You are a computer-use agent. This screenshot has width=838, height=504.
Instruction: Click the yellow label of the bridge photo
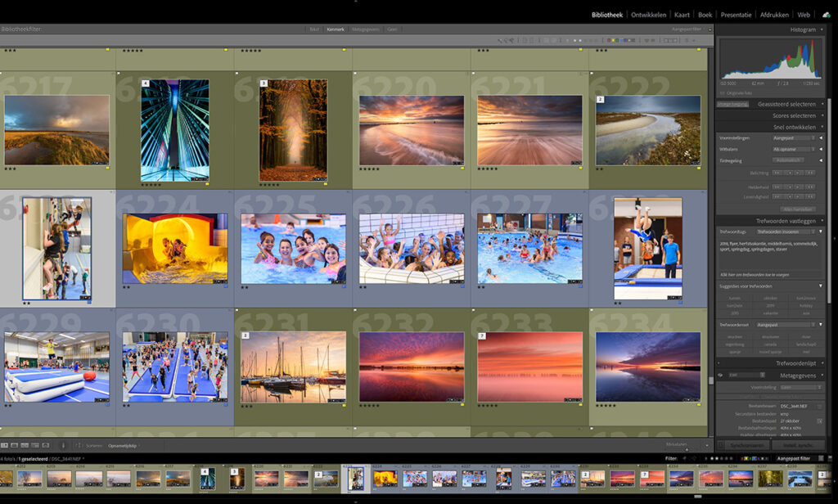207,184
